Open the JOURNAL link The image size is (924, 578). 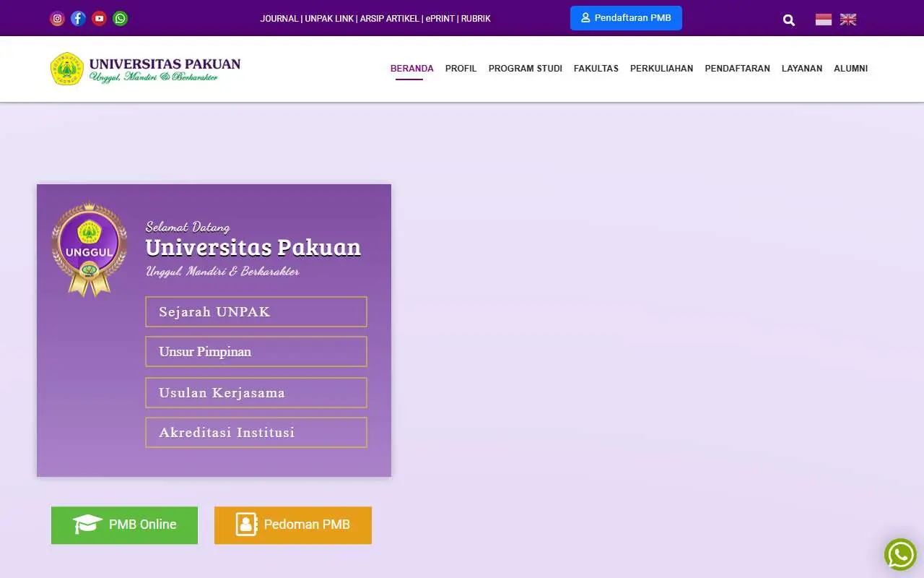[x=279, y=19]
